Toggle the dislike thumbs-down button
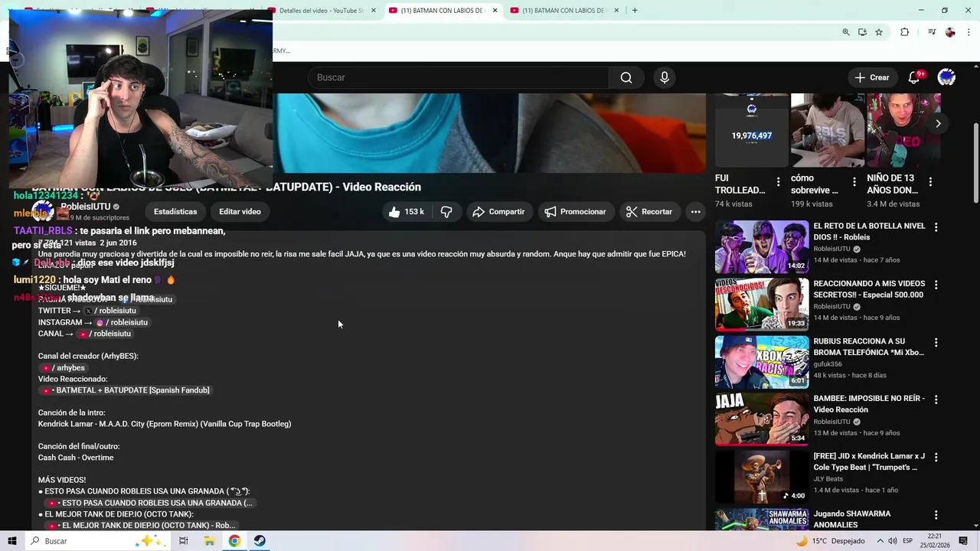 tap(446, 212)
